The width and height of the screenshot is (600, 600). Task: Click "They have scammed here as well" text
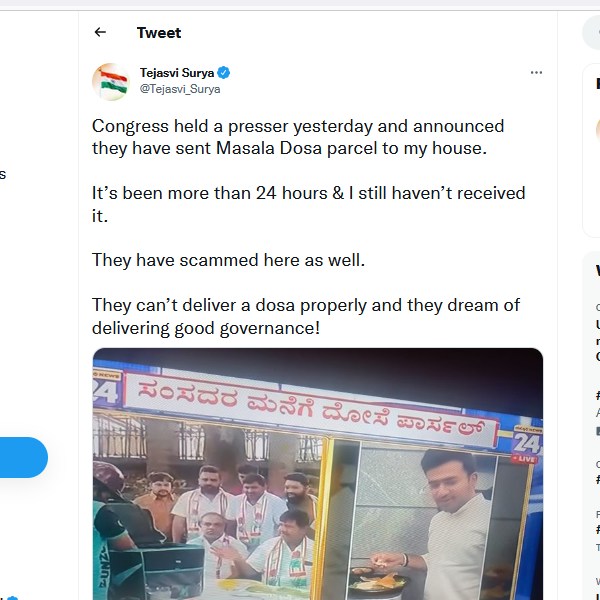pos(229,260)
